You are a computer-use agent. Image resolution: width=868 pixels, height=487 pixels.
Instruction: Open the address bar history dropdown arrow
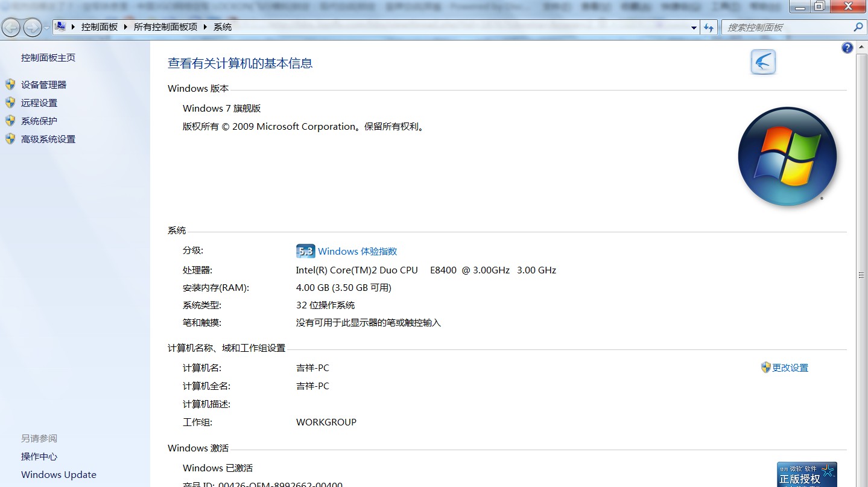point(694,28)
